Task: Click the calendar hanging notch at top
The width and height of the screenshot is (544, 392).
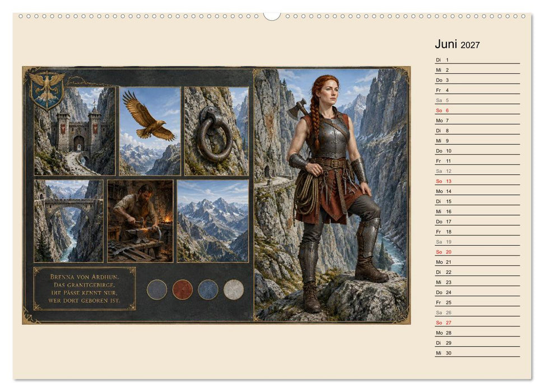Action: point(272,16)
